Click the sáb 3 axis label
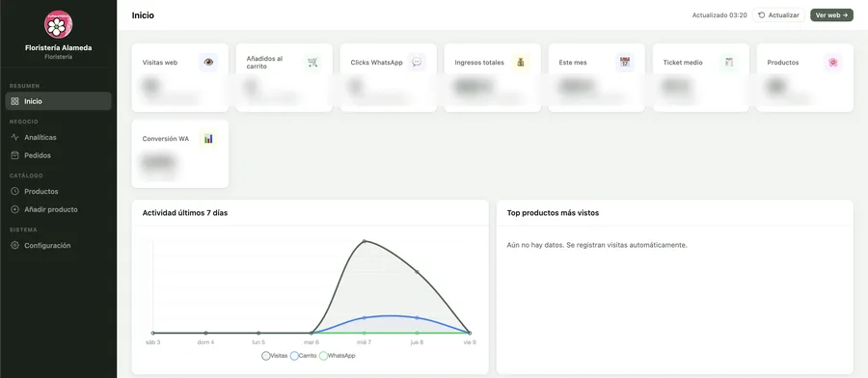This screenshot has height=378, width=868. [152, 342]
